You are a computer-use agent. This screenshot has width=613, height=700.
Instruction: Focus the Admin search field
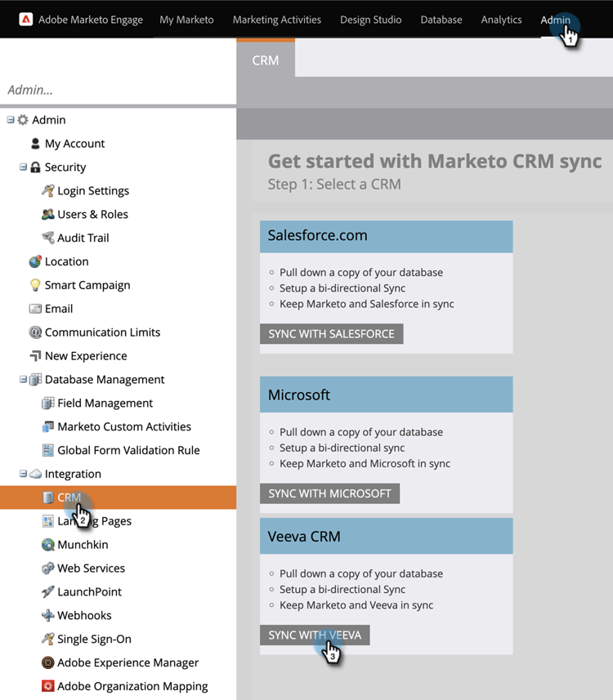[x=118, y=90]
